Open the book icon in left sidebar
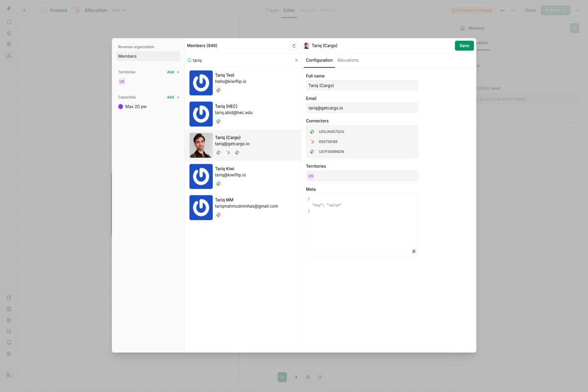This screenshot has height=392, width=588. [9, 343]
